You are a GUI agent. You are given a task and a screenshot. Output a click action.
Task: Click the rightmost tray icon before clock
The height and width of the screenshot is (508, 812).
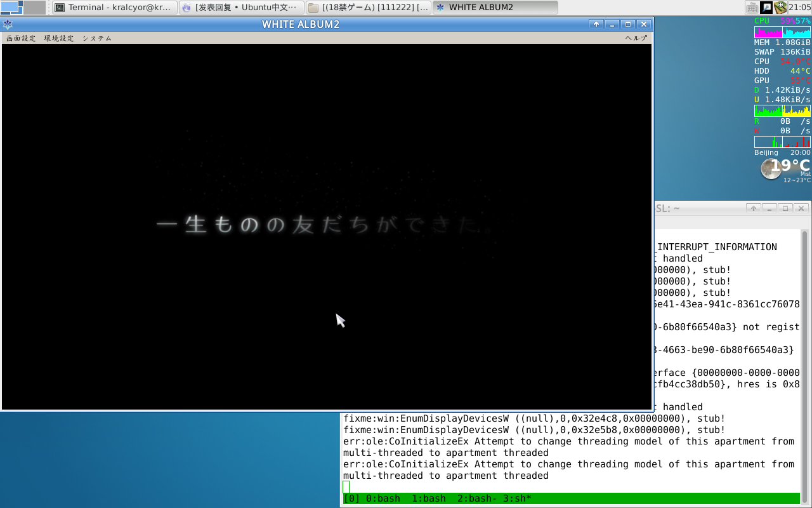[780, 8]
